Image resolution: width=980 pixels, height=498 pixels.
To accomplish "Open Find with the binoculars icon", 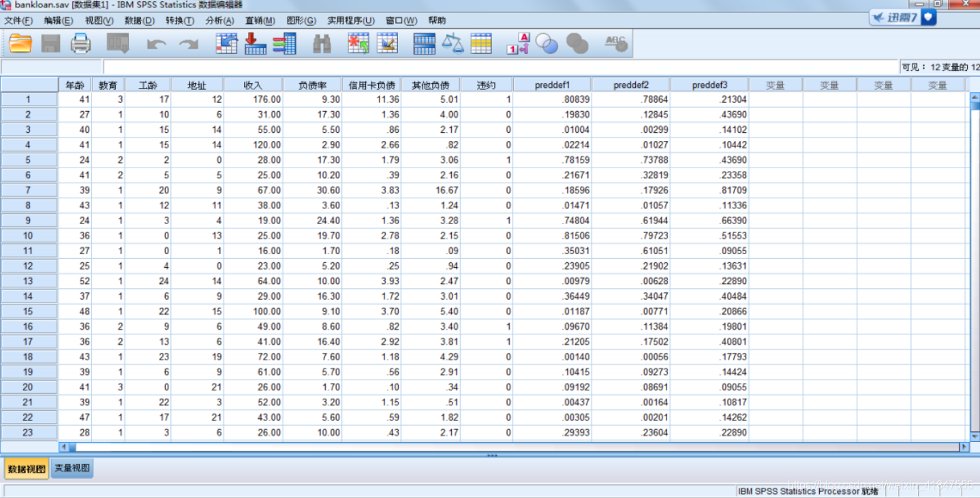I will pyautogui.click(x=322, y=44).
